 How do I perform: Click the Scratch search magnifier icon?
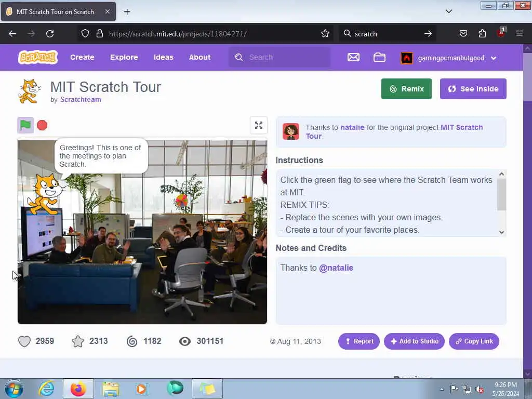239,57
